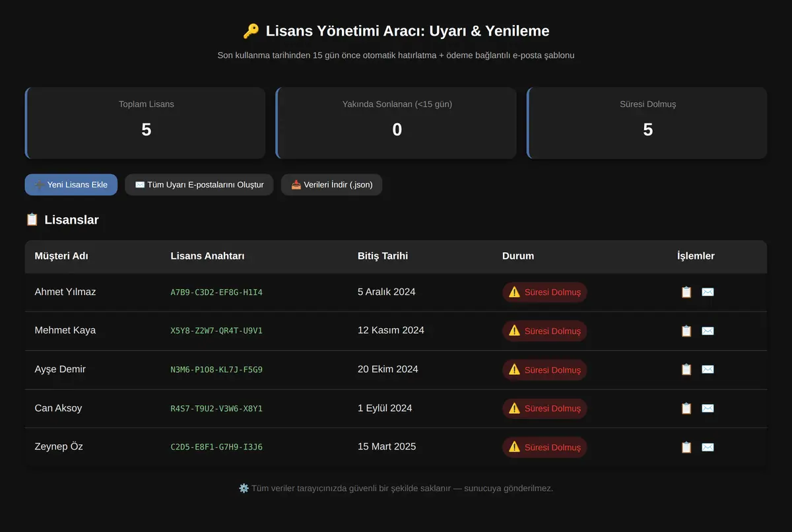The image size is (792, 532).
Task: Click the İşlemler column header
Action: [696, 256]
